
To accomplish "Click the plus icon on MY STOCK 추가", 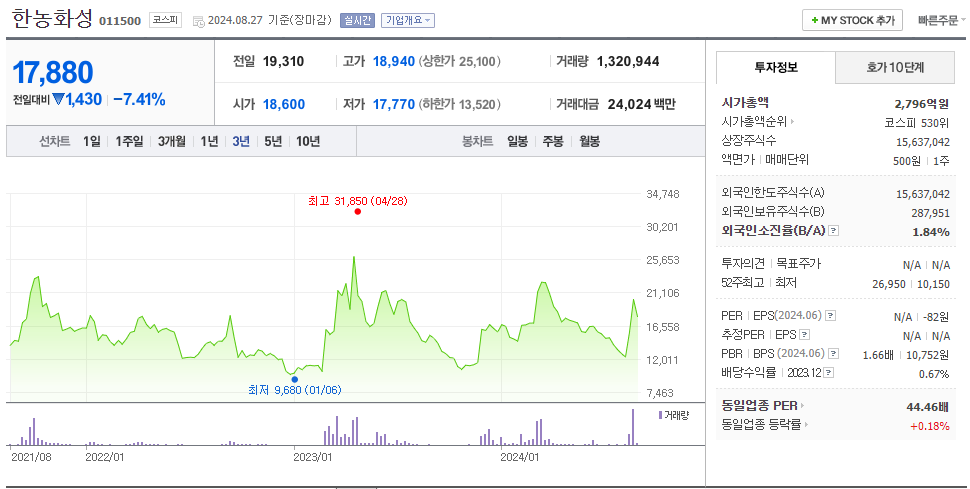I will pyautogui.click(x=815, y=20).
